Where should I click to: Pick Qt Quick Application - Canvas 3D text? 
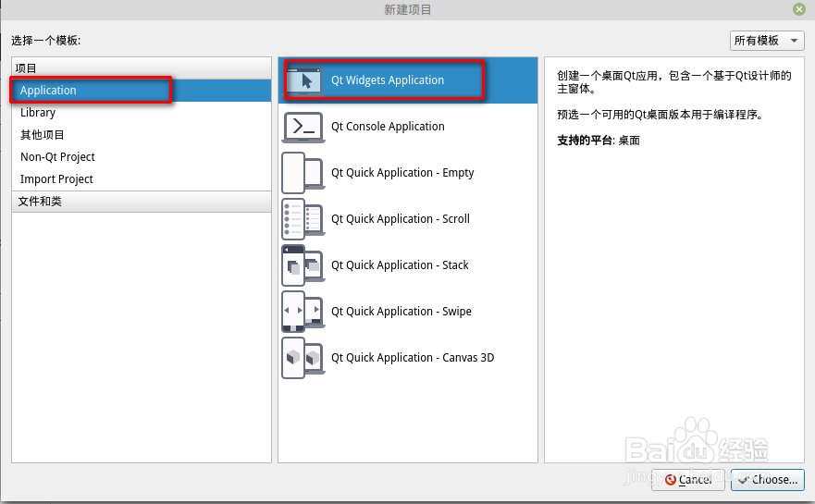tap(413, 358)
